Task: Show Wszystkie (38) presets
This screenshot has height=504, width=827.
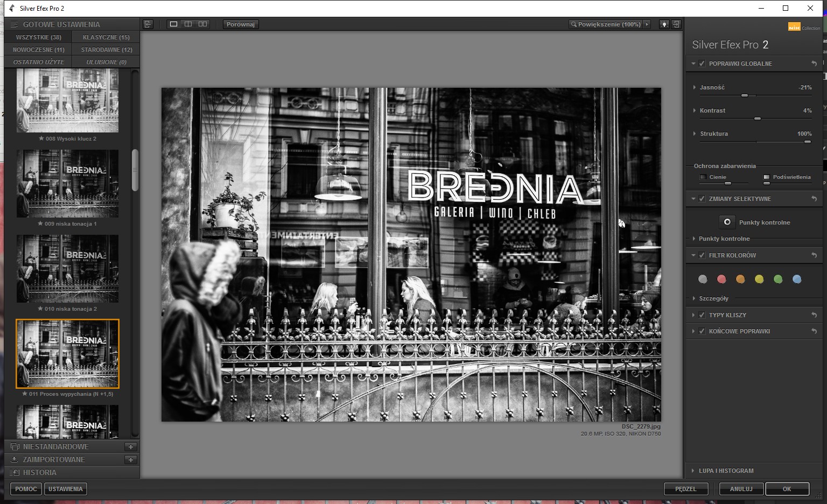Action: pos(39,37)
